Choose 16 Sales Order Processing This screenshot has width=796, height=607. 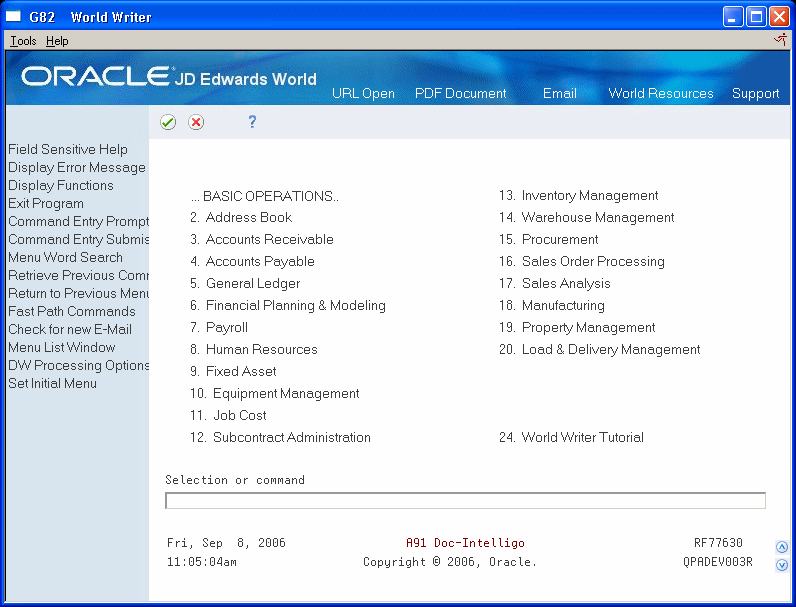pos(581,262)
